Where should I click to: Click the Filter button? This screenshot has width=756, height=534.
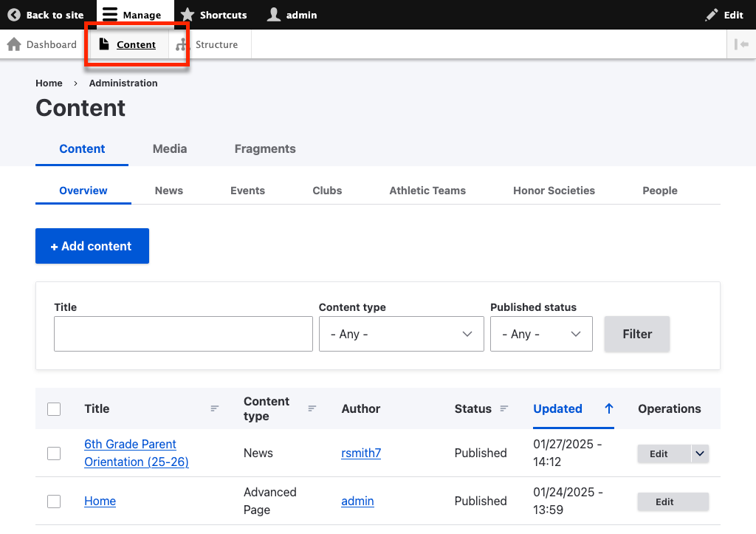click(637, 334)
